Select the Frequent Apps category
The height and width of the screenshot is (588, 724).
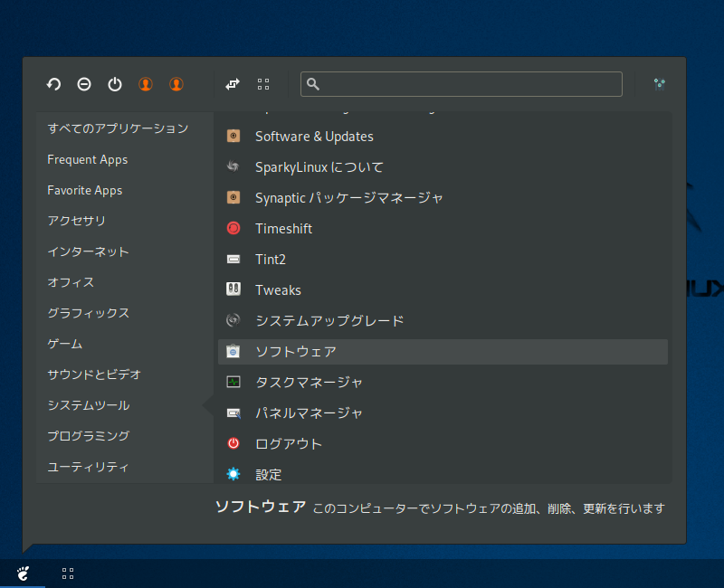(x=87, y=160)
